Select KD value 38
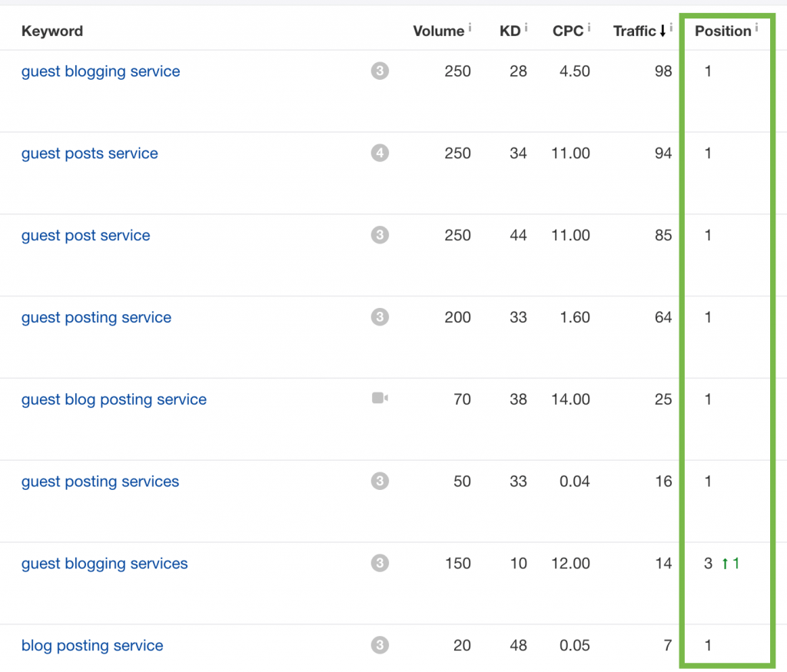Viewport: 787px width, 672px height. [519, 399]
